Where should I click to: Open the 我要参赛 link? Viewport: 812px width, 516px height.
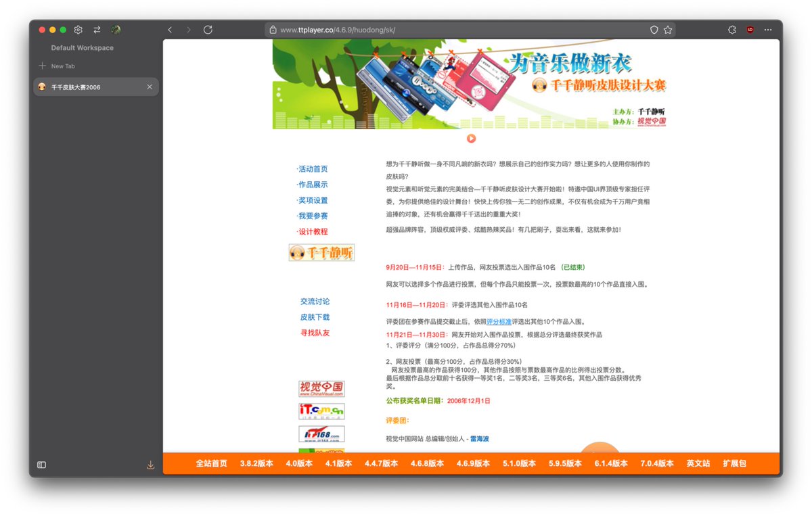point(313,216)
